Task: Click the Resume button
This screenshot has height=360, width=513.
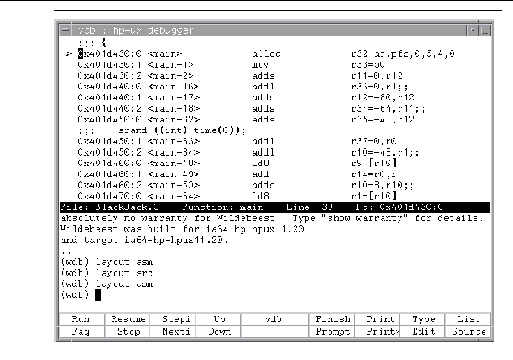Action: (x=127, y=319)
